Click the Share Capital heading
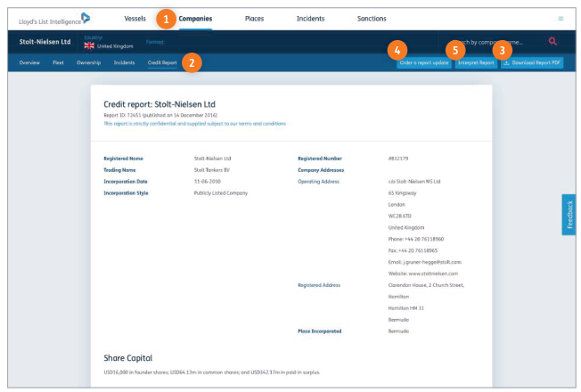 (x=127, y=358)
